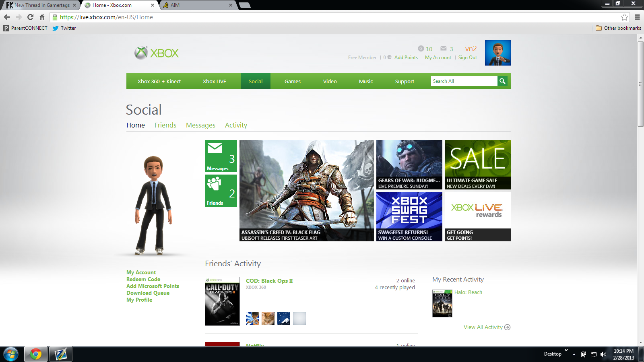Open the ParentCONNECT bookmark
The width and height of the screenshot is (644, 362).
click(25, 28)
